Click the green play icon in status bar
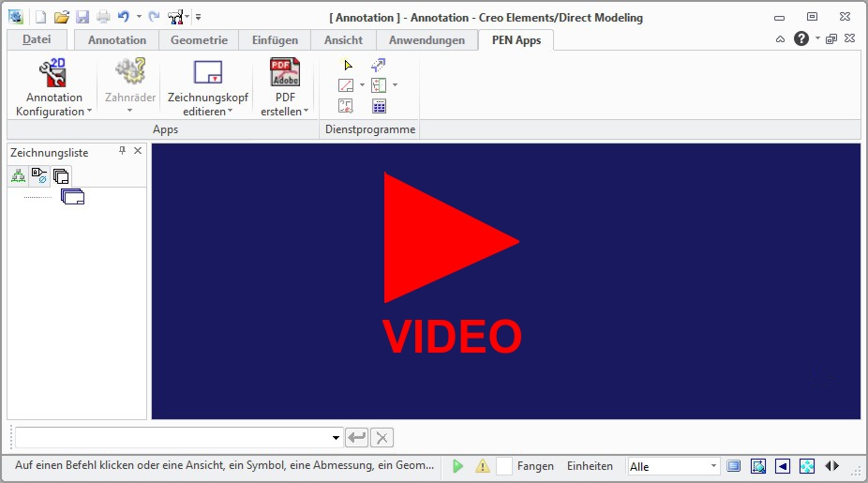 457,466
